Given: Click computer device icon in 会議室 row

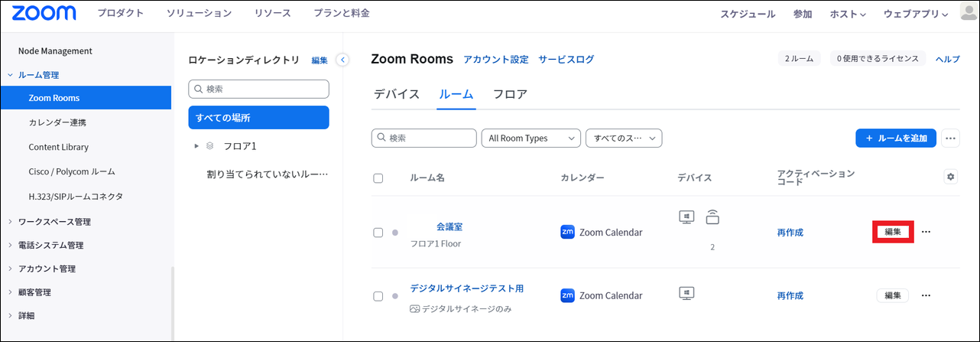Looking at the screenshot, I should click(x=686, y=217).
